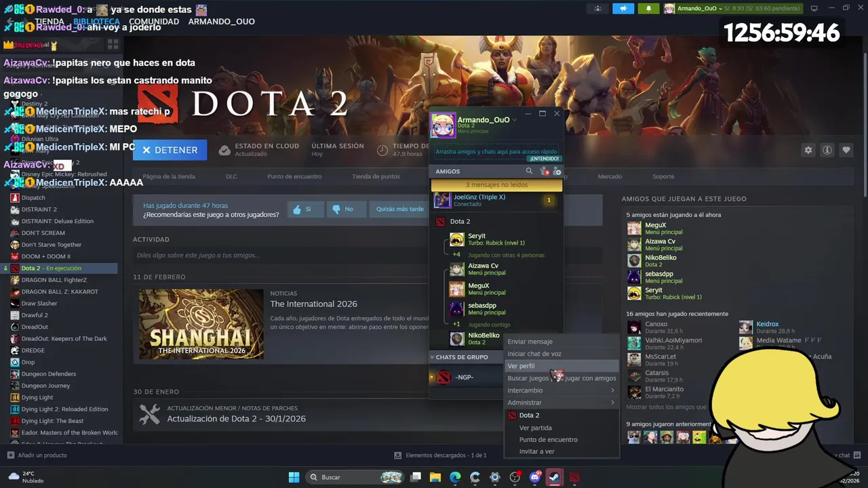Search friends using magnifier in friends list
Viewport: 868px width, 488px height.
click(x=530, y=171)
